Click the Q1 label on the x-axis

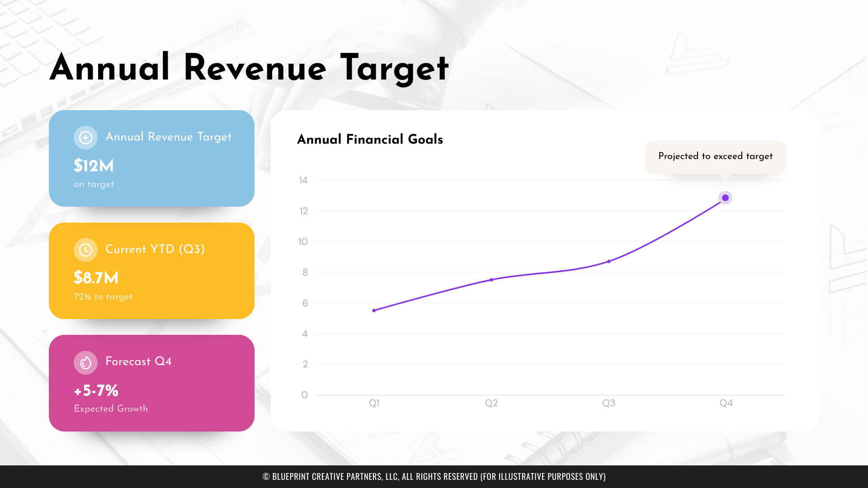coord(374,403)
